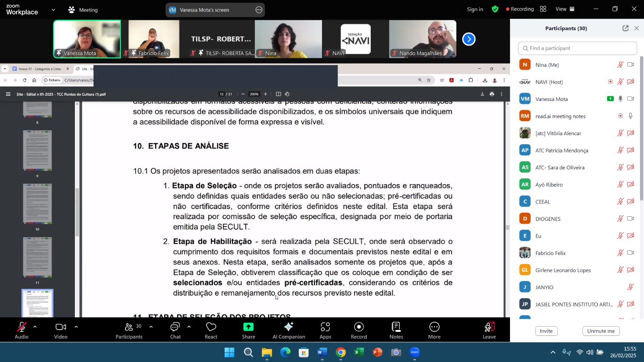644x362 pixels.
Task: Open the Apps panel
Action: (x=325, y=330)
